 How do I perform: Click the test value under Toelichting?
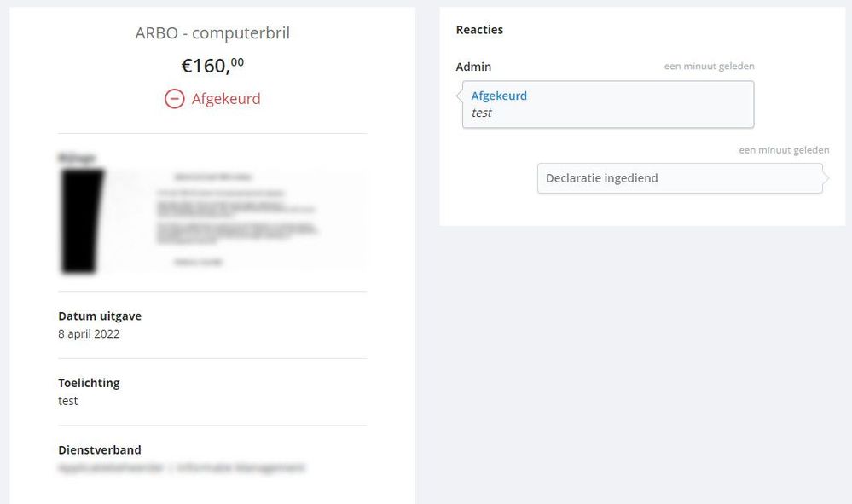click(x=67, y=401)
